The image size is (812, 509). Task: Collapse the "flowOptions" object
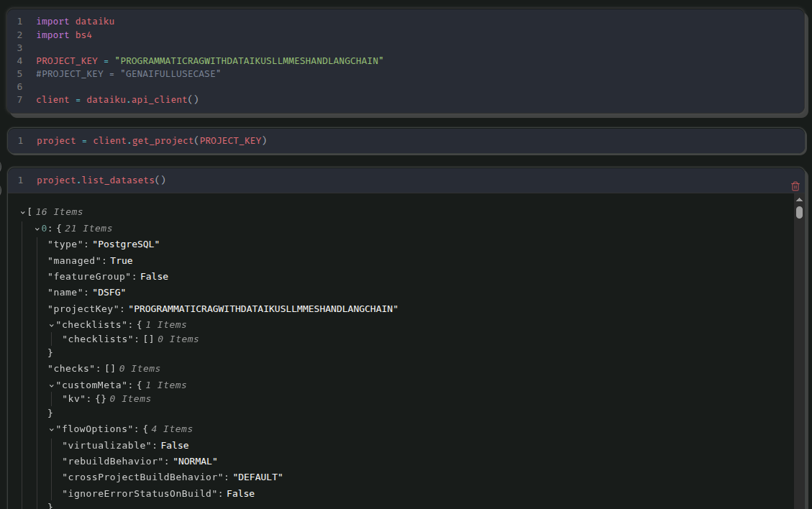(51, 430)
